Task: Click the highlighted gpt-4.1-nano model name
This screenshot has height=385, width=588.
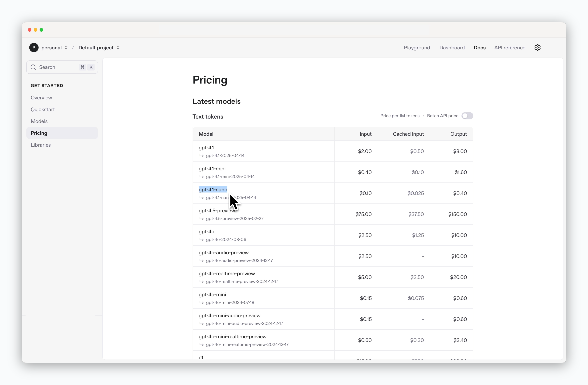Action: coord(213,190)
